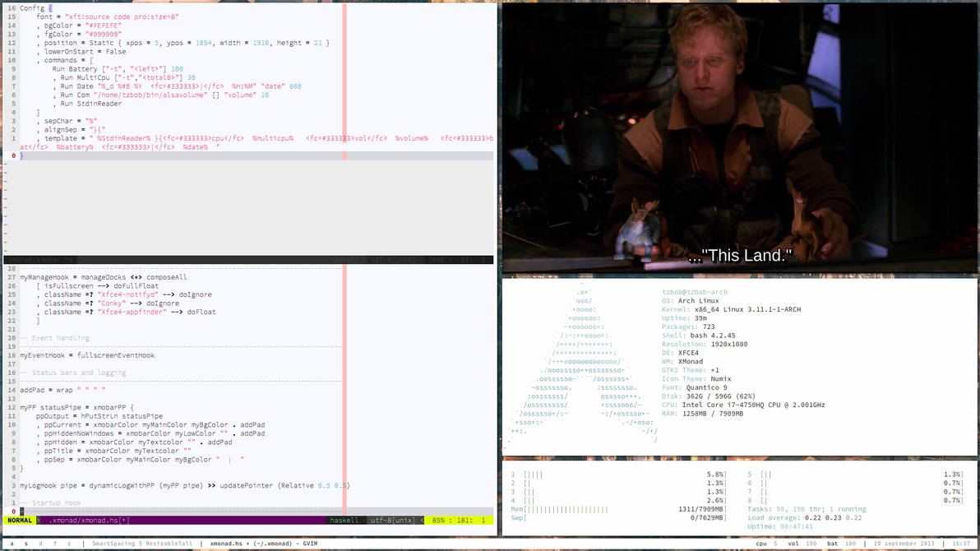This screenshot has width=980, height=551.
Task: Click the '.xmonad/xmonad.hs[+]' filename in the statusline
Action: point(90,521)
